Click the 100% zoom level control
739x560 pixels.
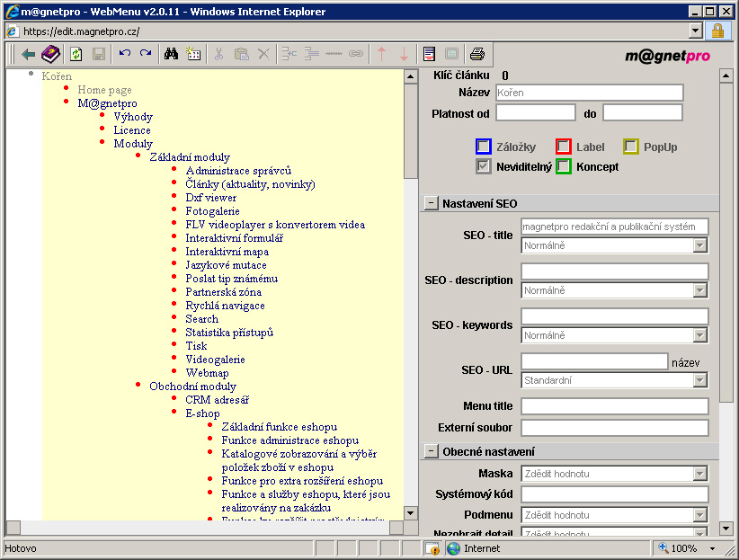point(683,548)
